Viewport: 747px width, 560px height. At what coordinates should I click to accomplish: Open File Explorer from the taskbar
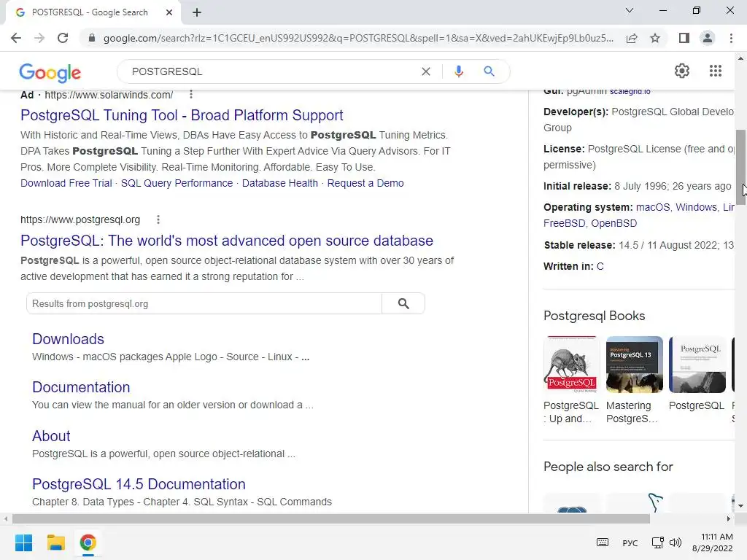(x=55, y=542)
